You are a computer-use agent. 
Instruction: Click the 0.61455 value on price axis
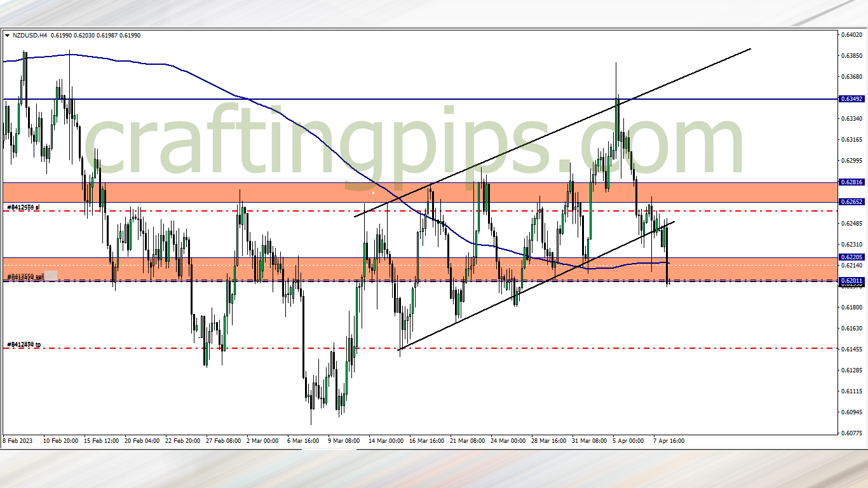(851, 349)
